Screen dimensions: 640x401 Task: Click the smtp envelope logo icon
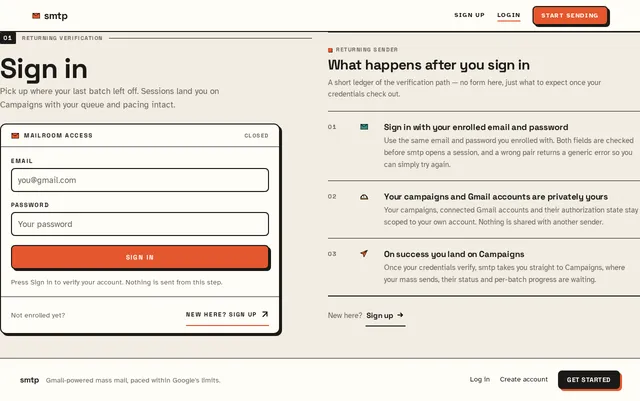36,16
